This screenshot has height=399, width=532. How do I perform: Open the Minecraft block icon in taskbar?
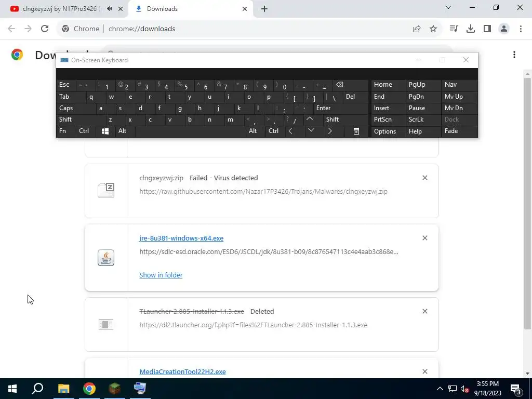[115, 389]
